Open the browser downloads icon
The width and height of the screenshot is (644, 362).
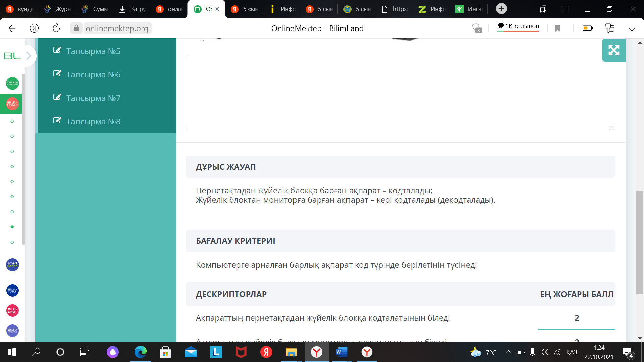point(632,28)
